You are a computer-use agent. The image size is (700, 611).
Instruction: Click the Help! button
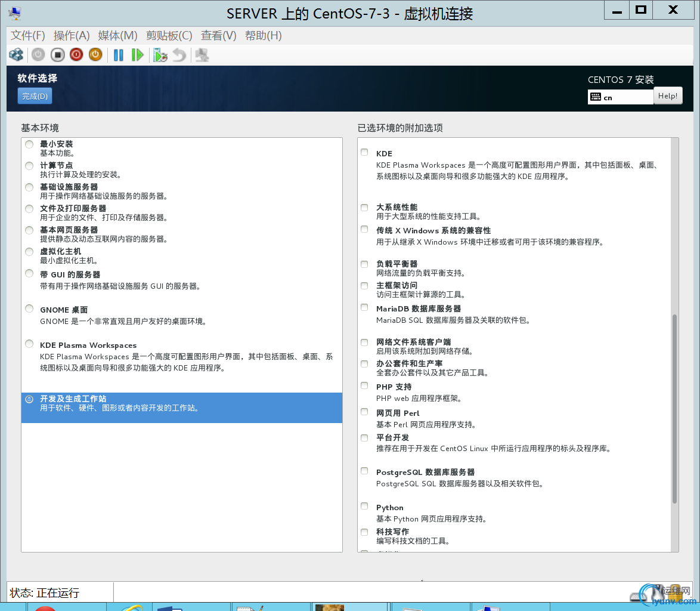(668, 95)
